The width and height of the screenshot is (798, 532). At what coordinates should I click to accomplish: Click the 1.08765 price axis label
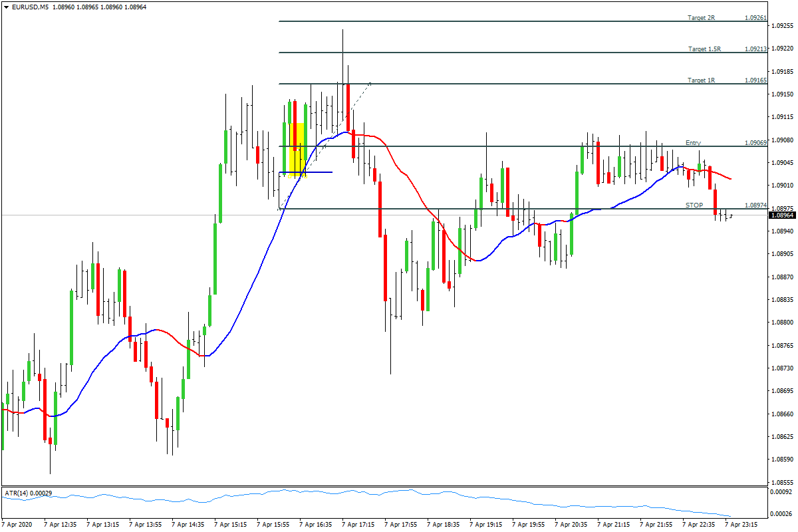[x=783, y=345]
